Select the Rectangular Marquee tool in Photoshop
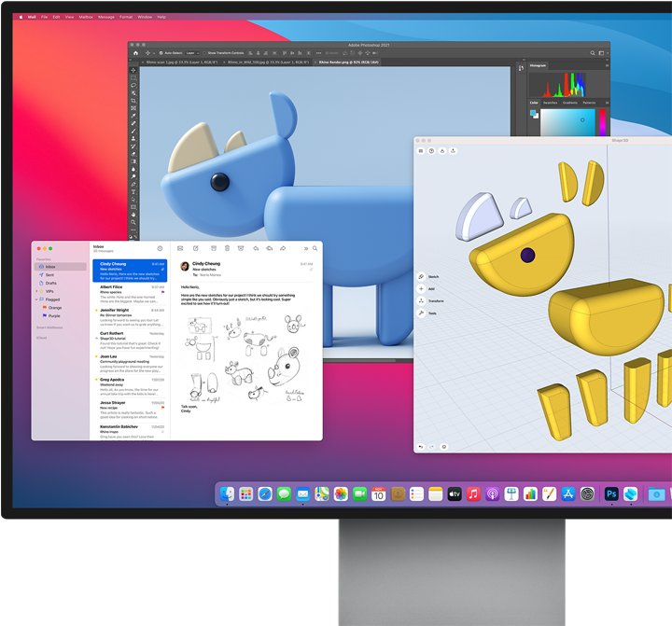 (x=133, y=77)
